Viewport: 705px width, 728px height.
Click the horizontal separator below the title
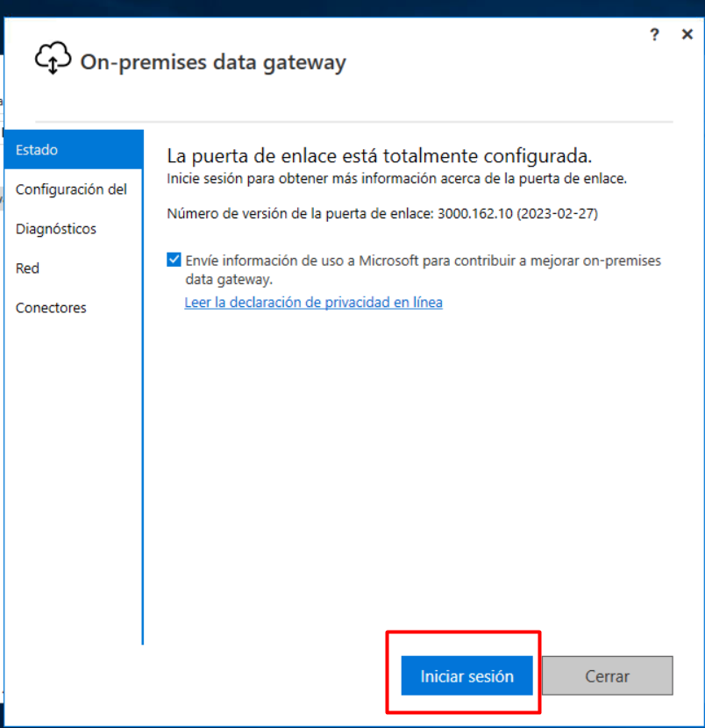click(x=354, y=122)
